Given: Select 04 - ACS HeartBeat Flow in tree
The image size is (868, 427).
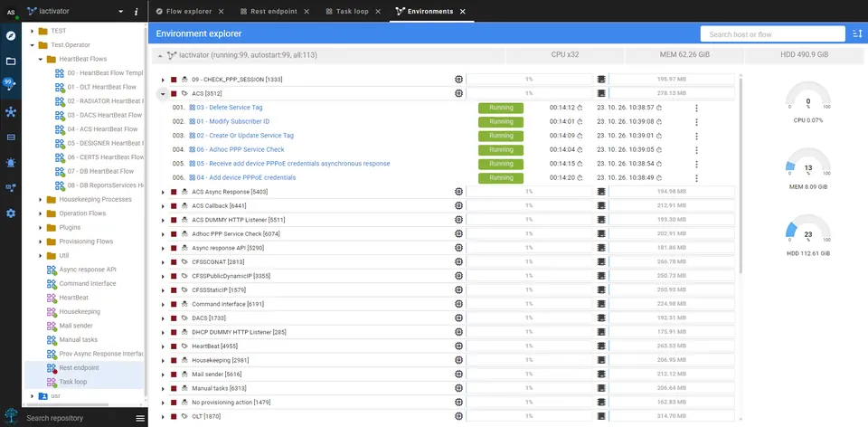Looking at the screenshot, I should 102,129.
